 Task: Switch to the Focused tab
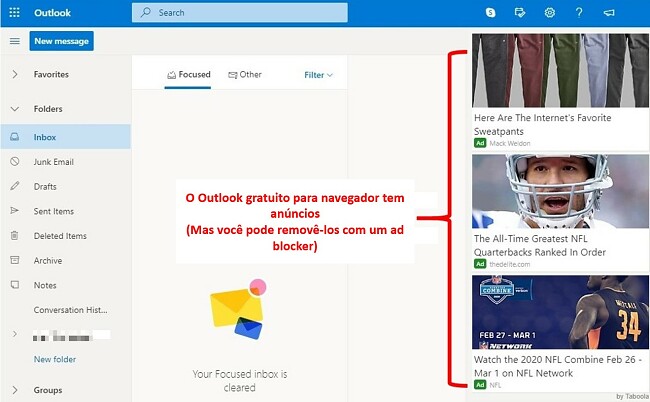pos(189,75)
